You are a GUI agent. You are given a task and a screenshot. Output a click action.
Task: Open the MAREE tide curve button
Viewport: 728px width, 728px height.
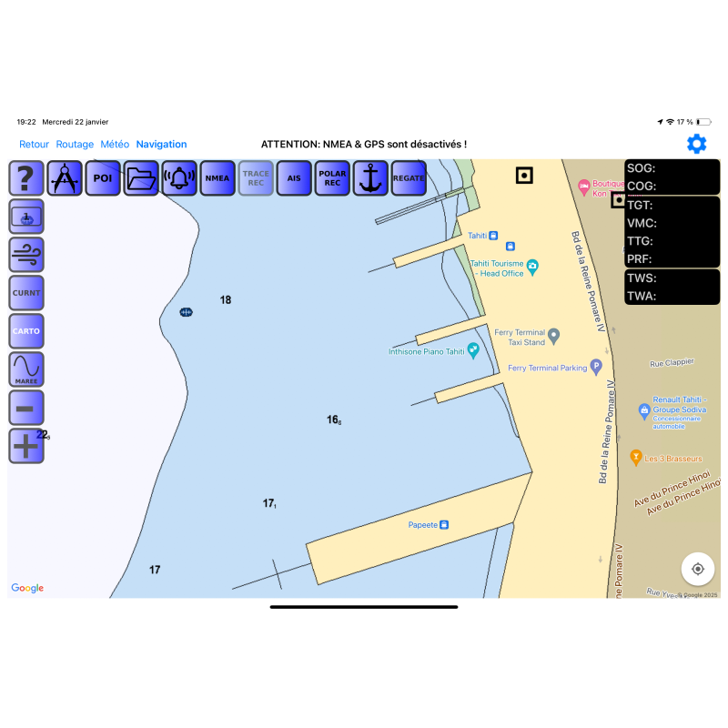(26, 369)
